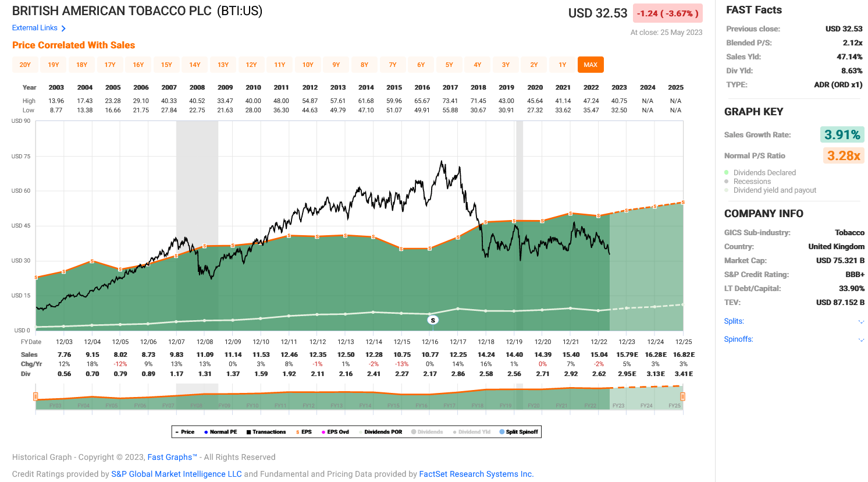Select the 8Y time range
The height and width of the screenshot is (482, 868).
[x=364, y=65]
